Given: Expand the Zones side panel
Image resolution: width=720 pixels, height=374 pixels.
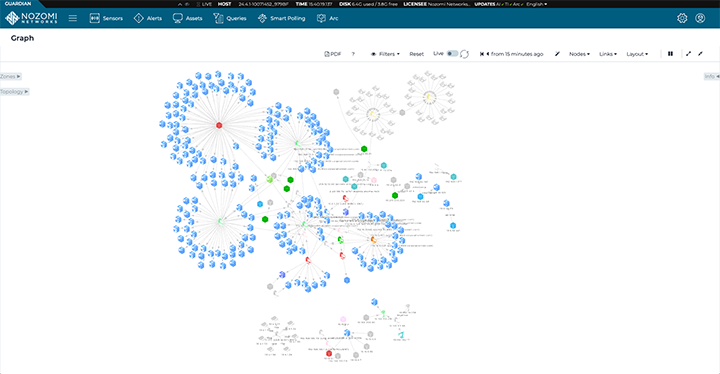Looking at the screenshot, I should [x=11, y=76].
